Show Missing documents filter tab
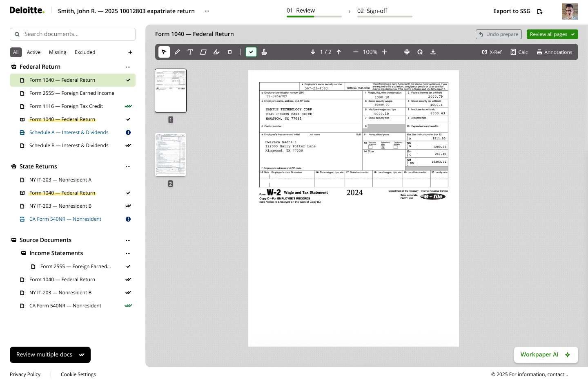Screen dimensions: 588x381 point(58,52)
